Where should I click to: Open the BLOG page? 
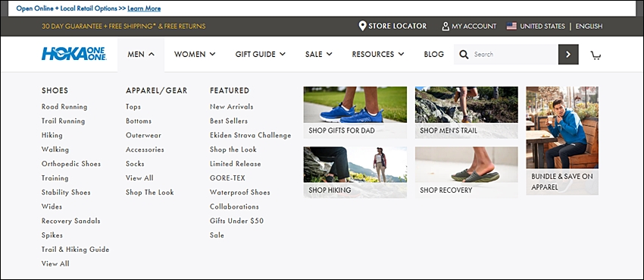(x=433, y=55)
